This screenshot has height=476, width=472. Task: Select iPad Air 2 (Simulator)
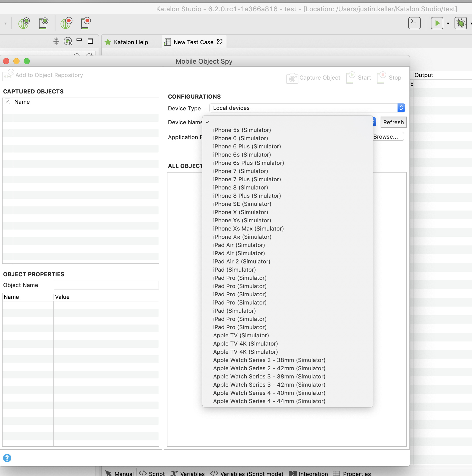click(288, 262)
